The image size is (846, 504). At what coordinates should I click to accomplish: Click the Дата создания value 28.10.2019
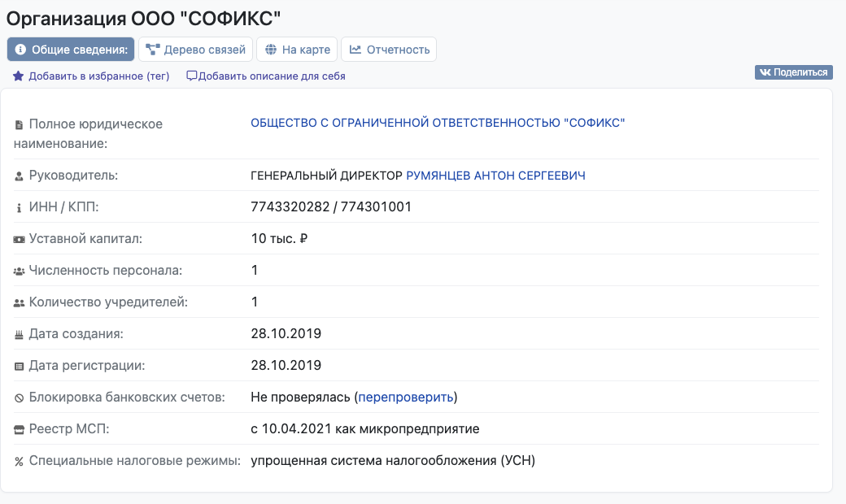tap(286, 333)
